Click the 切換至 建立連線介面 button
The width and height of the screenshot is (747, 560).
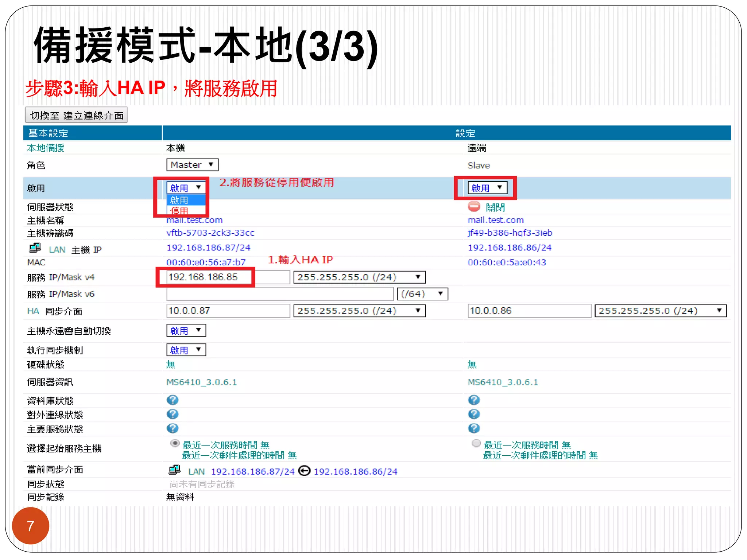tap(76, 115)
